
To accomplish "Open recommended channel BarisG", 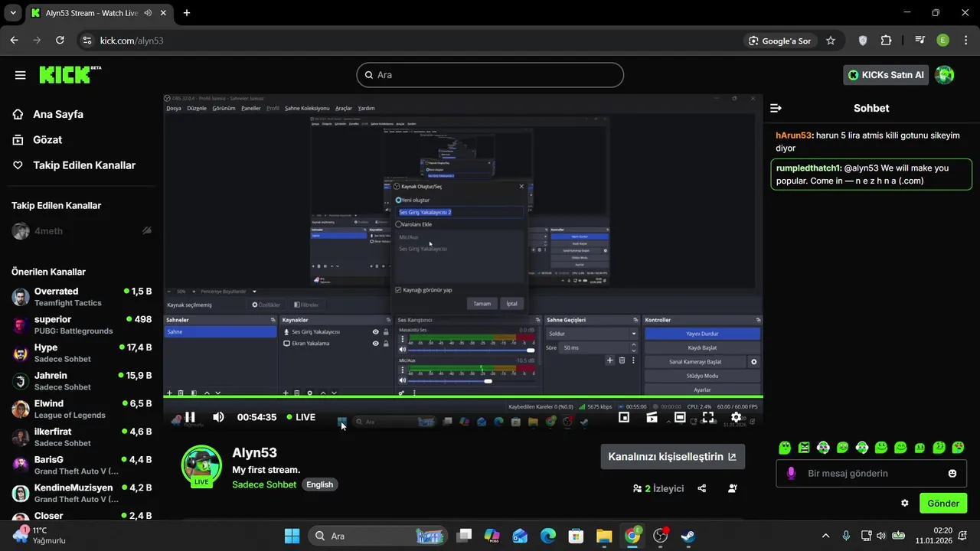I will pos(81,465).
